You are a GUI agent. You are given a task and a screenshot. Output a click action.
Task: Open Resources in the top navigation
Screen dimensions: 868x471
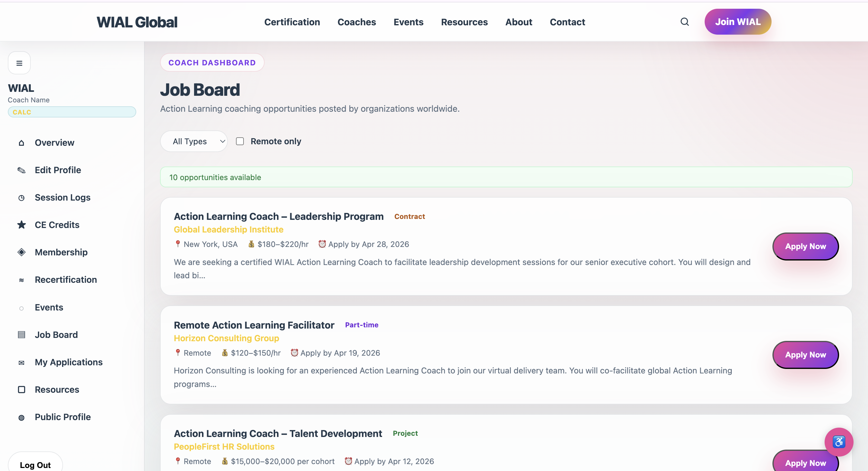pos(464,22)
